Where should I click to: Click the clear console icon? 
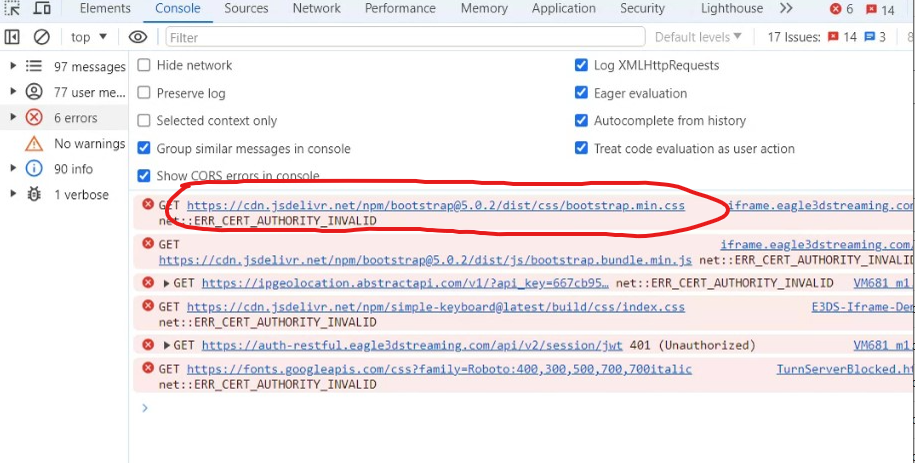pos(42,37)
